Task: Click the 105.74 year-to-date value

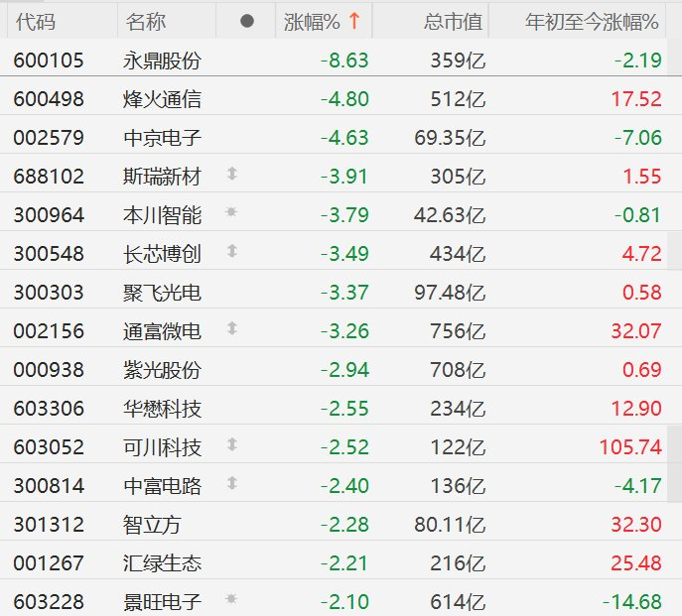Action: (x=630, y=447)
